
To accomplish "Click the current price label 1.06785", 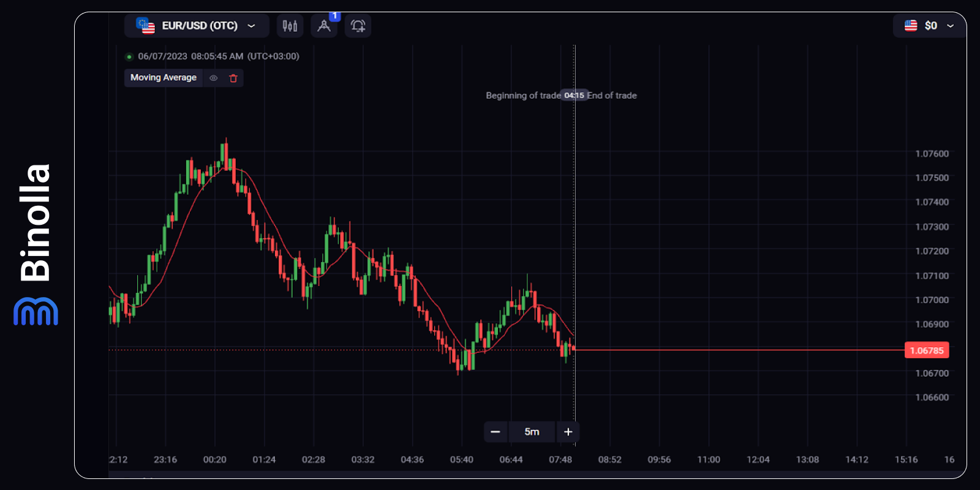I will [x=927, y=350].
